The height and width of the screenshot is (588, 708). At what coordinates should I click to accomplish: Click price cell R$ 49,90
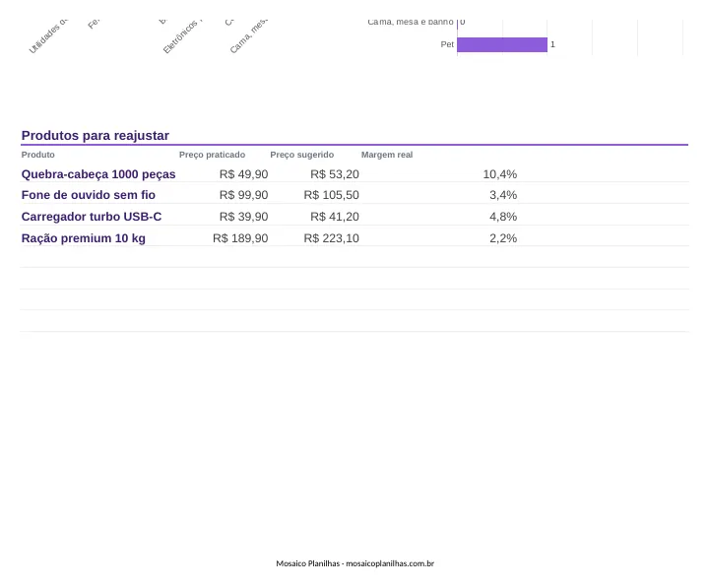244,174
